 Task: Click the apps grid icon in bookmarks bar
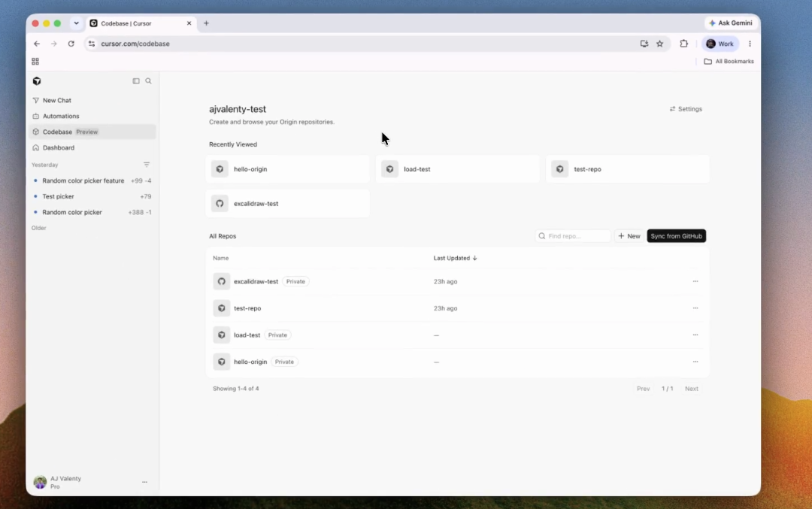35,61
